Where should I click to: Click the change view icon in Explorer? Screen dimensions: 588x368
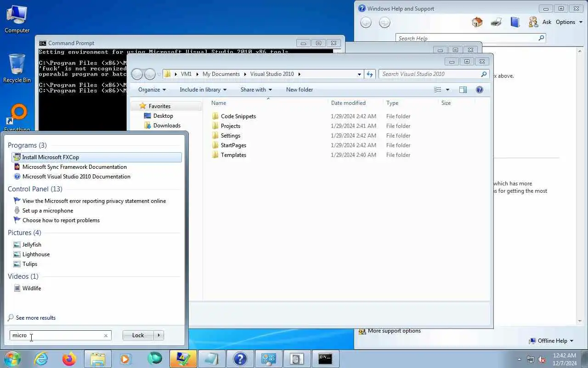coord(438,90)
